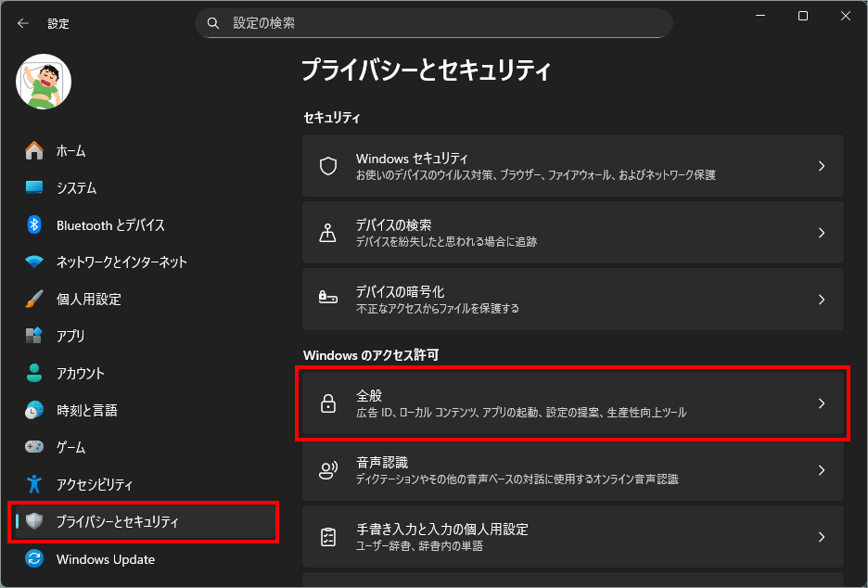Click the Bluetooth icon in sidebar
Image resolution: width=868 pixels, height=588 pixels.
[34, 224]
